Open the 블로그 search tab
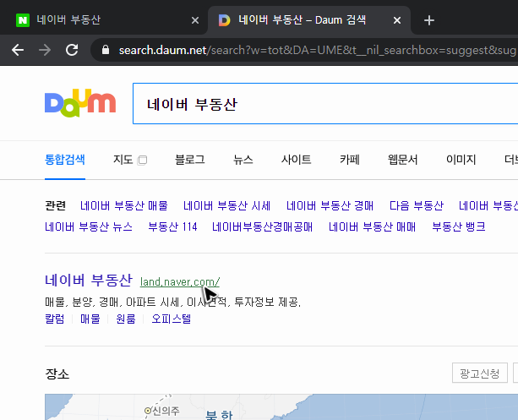Image resolution: width=518 pixels, height=420 pixels. click(190, 160)
